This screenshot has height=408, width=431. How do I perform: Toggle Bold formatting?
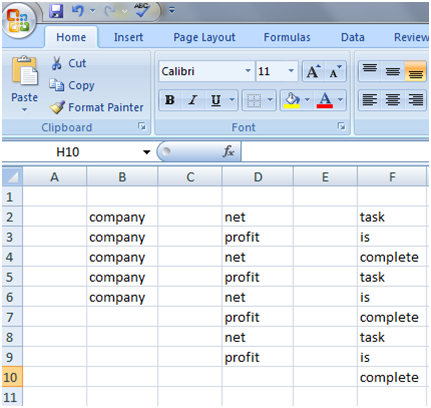170,100
